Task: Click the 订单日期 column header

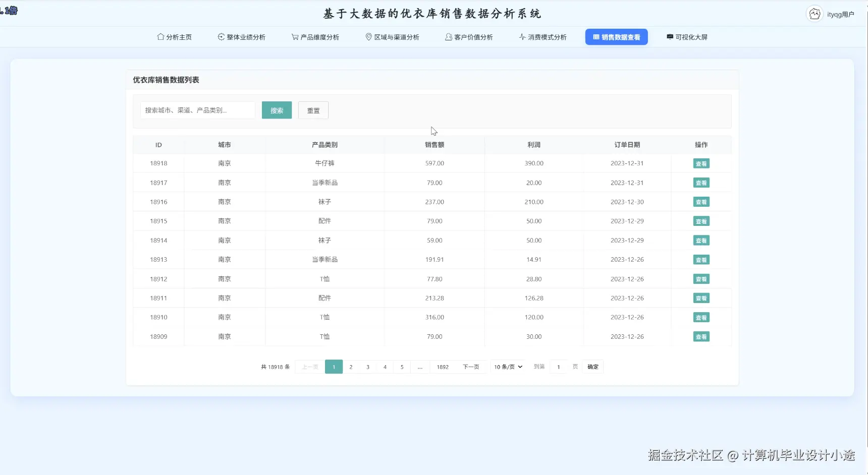Action: pos(627,145)
